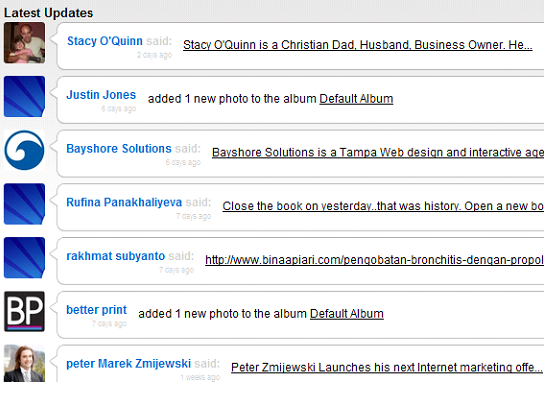Image resolution: width=544 pixels, height=408 pixels.
Task: Click Justin Jones's blue default avatar
Action: 24,96
